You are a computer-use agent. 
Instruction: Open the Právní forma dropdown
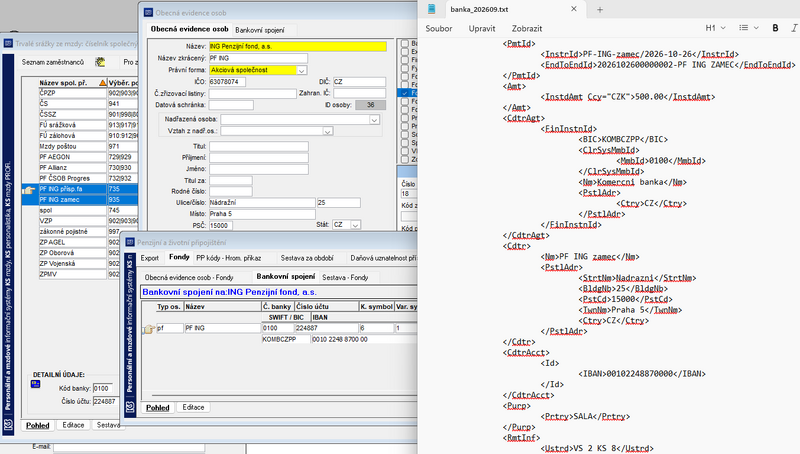point(302,70)
